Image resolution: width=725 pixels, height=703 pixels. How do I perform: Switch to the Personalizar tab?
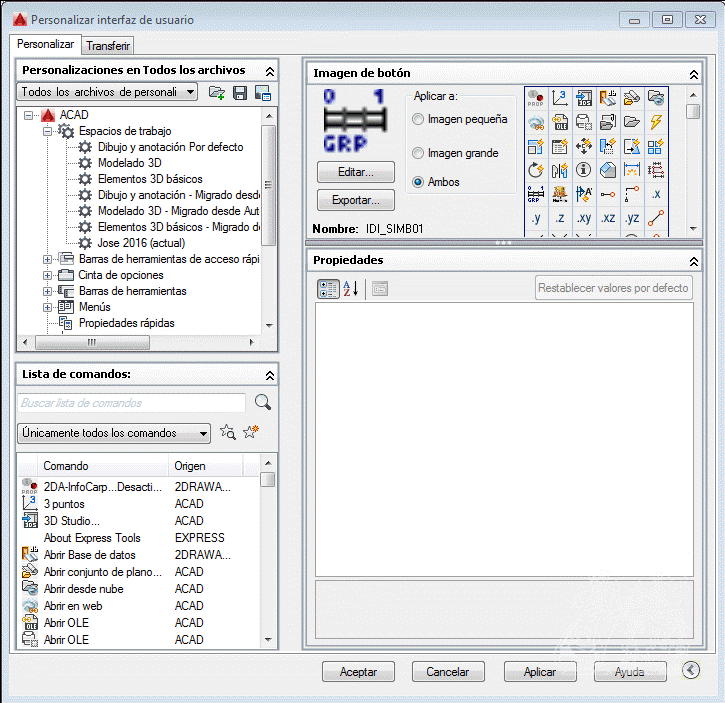tap(45, 44)
